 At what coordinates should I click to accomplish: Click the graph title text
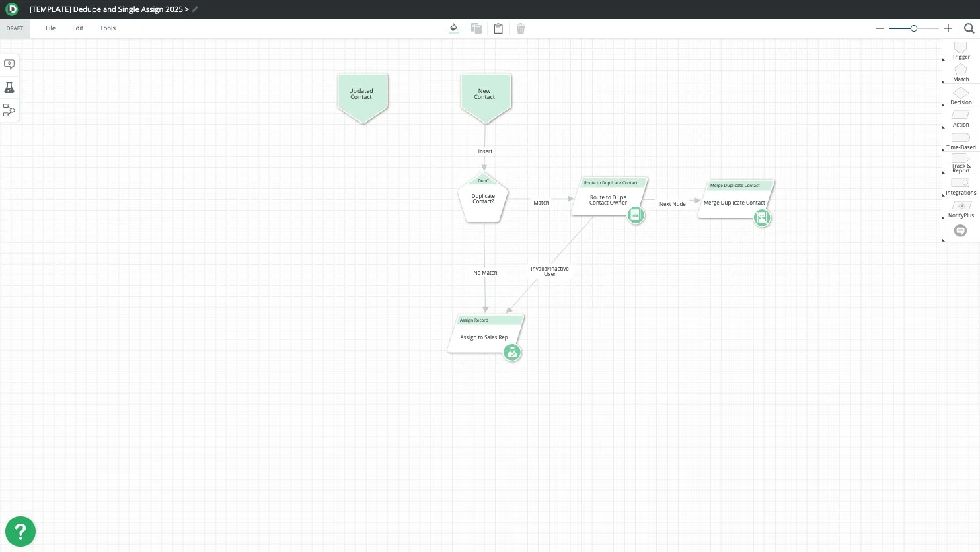(x=109, y=9)
